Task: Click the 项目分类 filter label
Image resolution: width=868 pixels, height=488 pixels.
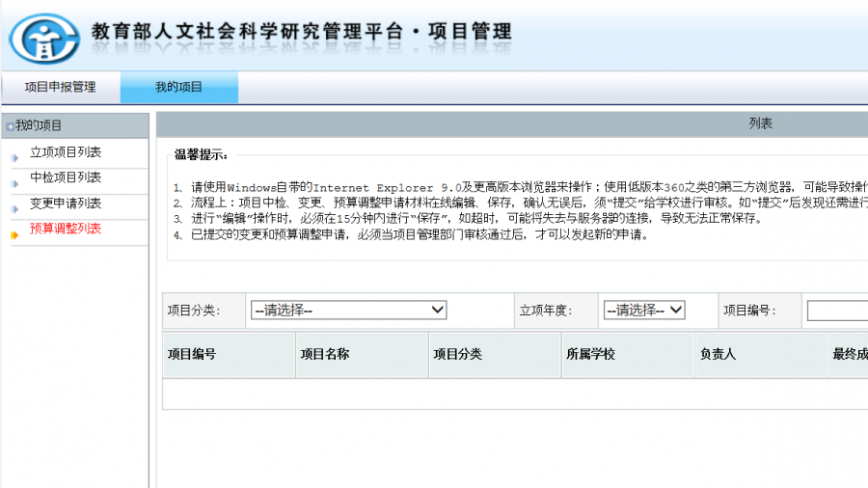Action: (x=194, y=311)
